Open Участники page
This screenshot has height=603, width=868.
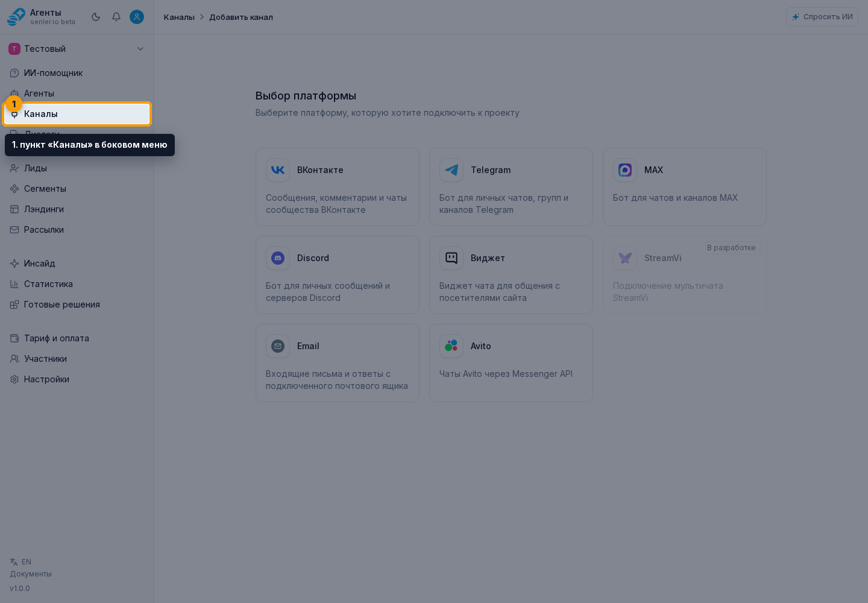pos(77,359)
